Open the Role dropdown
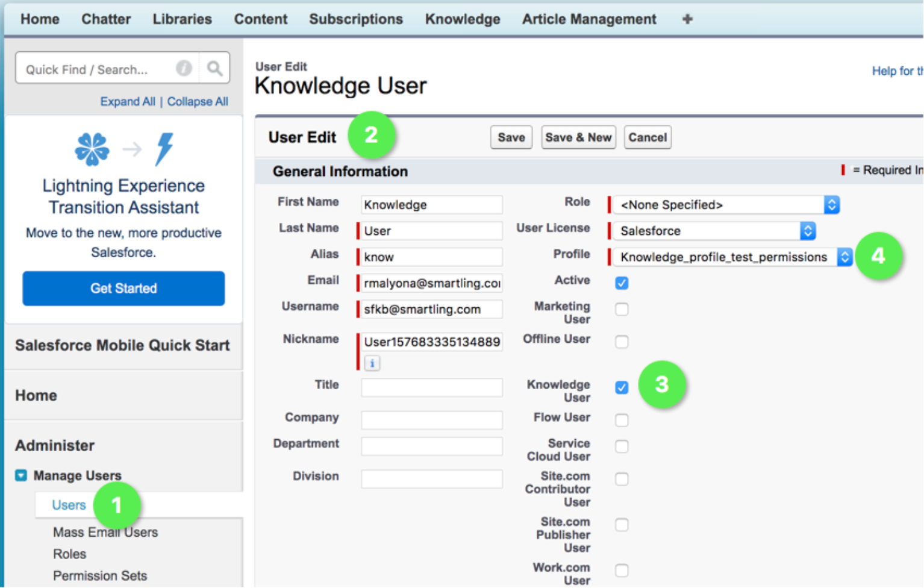The height and width of the screenshot is (588, 924). [x=725, y=205]
